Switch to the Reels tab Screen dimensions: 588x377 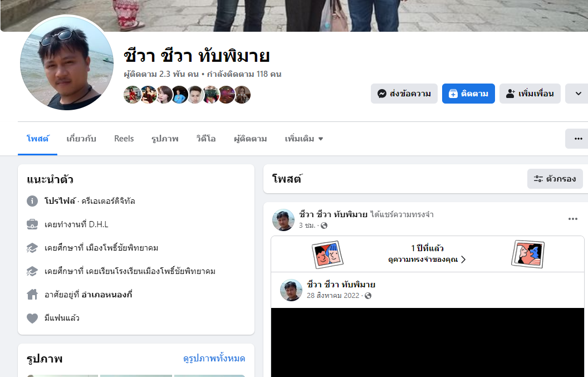pyautogui.click(x=124, y=139)
